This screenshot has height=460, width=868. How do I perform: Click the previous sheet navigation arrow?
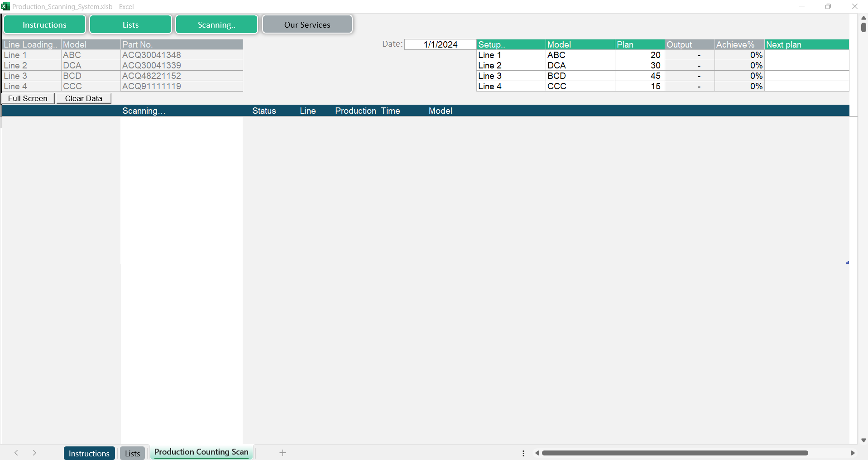tap(16, 453)
